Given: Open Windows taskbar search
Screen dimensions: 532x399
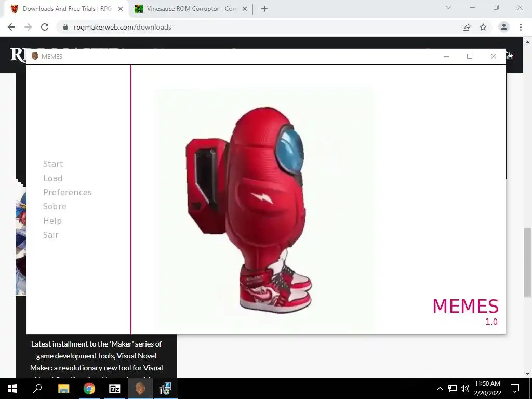Looking at the screenshot, I should [37, 389].
